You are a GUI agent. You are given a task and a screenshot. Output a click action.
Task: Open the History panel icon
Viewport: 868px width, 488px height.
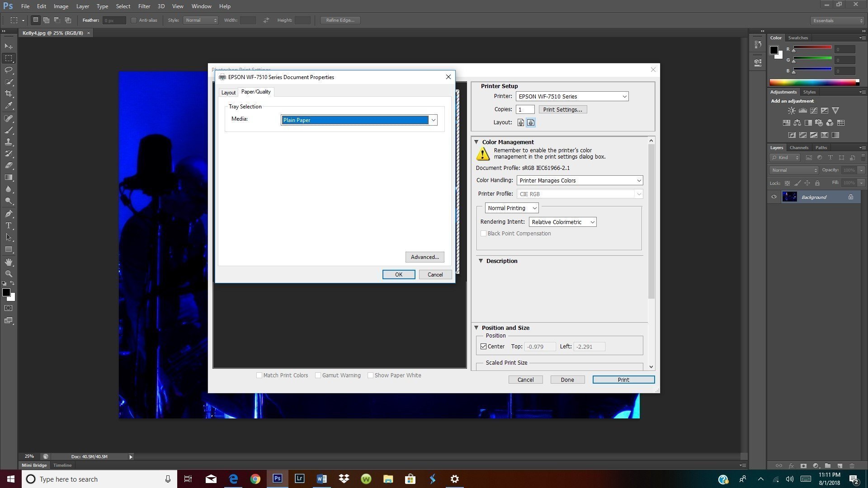coord(758,44)
